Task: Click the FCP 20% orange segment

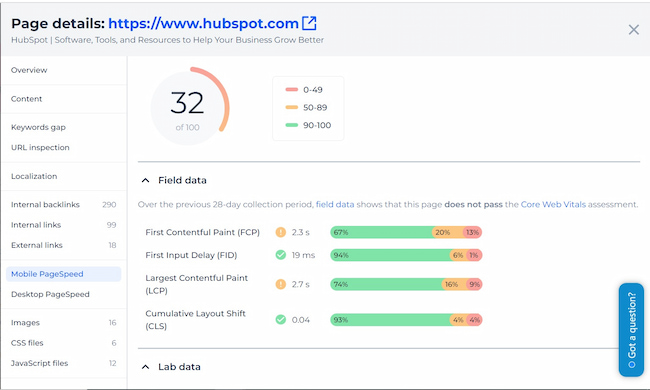Action: click(447, 232)
